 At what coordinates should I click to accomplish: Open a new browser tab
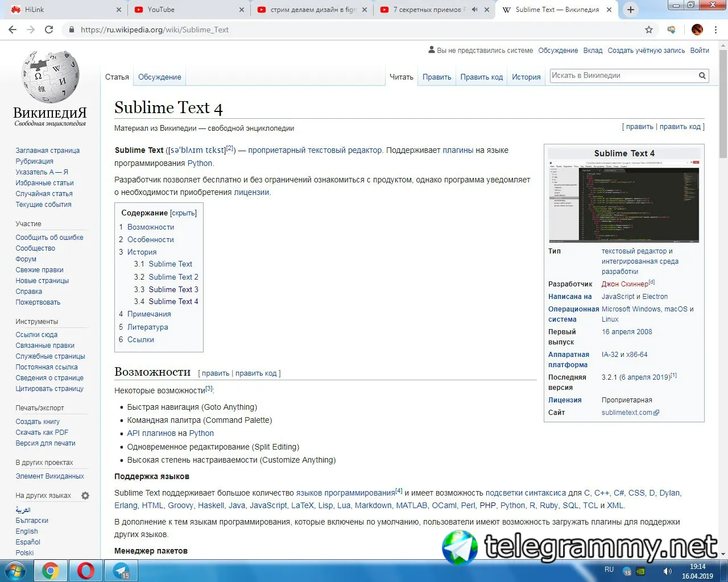631,10
